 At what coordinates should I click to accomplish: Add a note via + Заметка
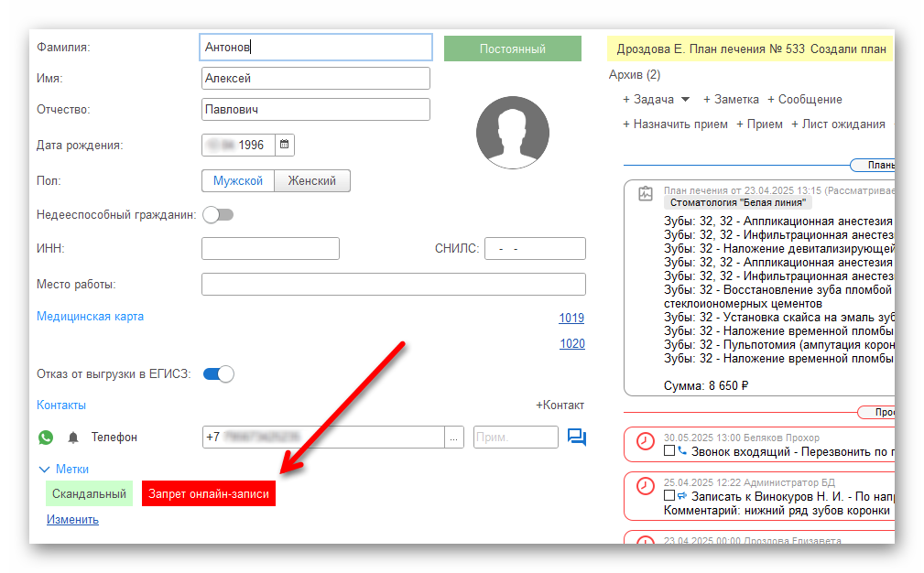[731, 100]
